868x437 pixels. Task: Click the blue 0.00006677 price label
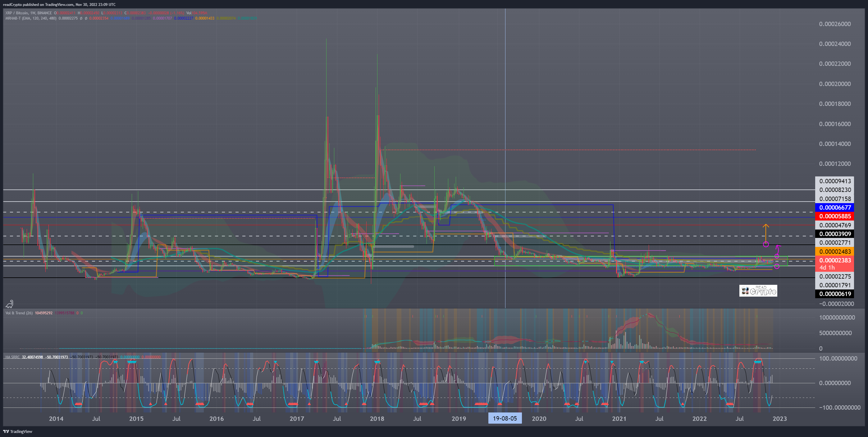click(x=834, y=207)
